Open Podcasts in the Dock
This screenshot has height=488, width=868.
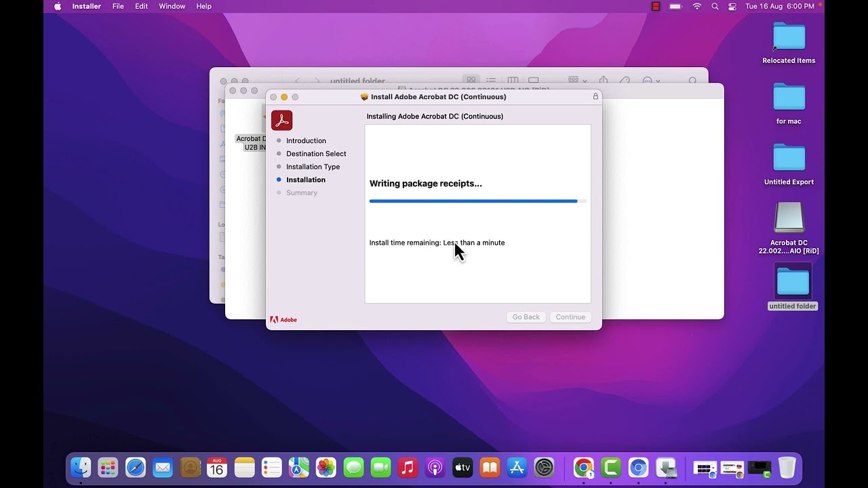(435, 467)
